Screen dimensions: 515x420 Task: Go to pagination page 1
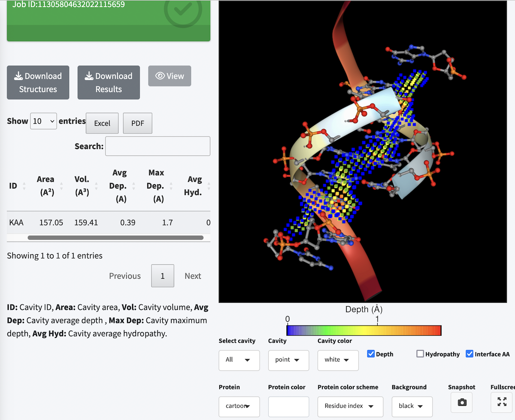click(x=163, y=276)
